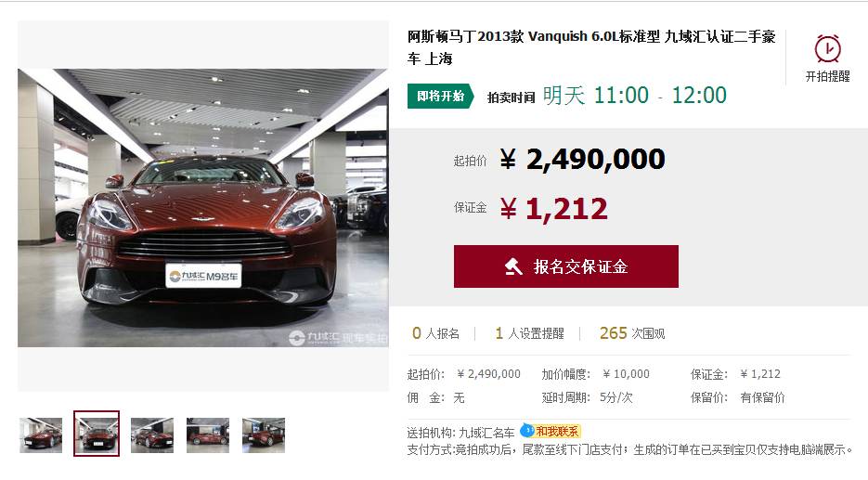
Task: Click the blue chat bubble icon
Action: tap(527, 430)
